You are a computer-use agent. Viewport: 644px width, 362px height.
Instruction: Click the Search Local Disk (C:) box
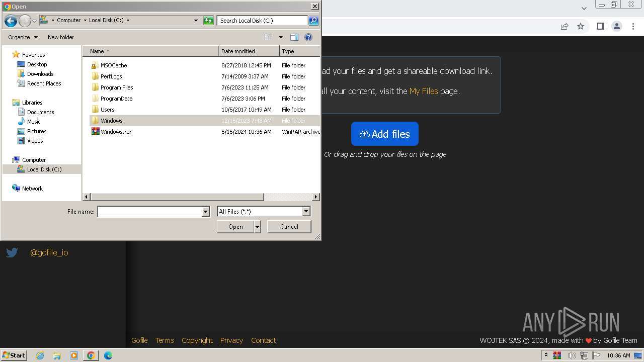coord(263,21)
